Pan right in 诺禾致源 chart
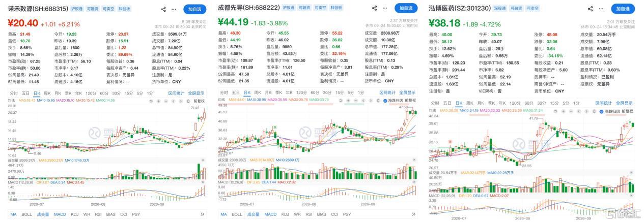 tap(181, 101)
